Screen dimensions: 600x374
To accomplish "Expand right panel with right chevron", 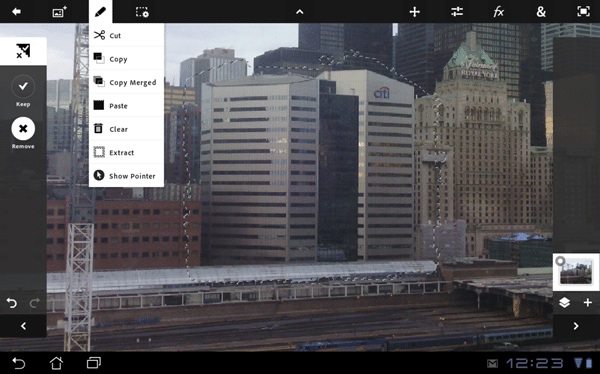I will (x=576, y=326).
